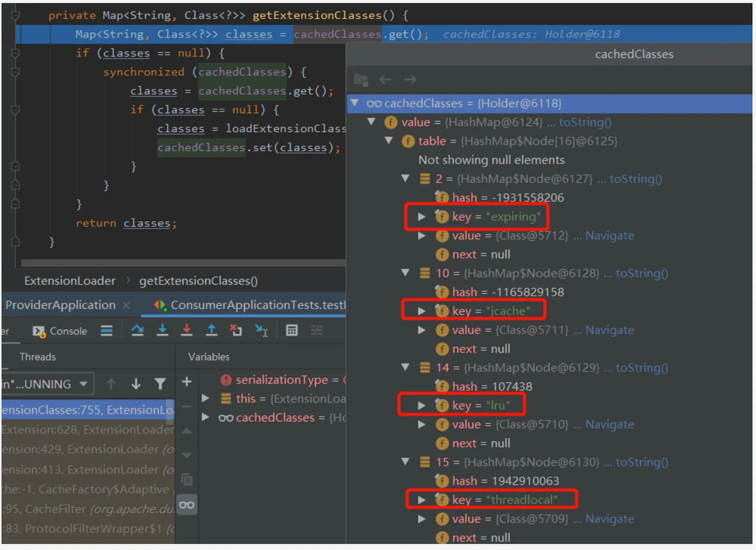Click the move watch down triangle

[187, 455]
